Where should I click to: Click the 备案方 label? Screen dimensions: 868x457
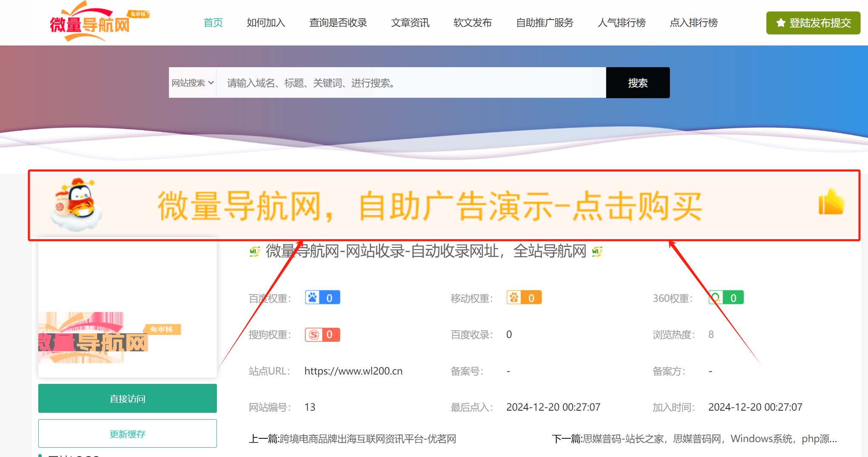tap(669, 371)
